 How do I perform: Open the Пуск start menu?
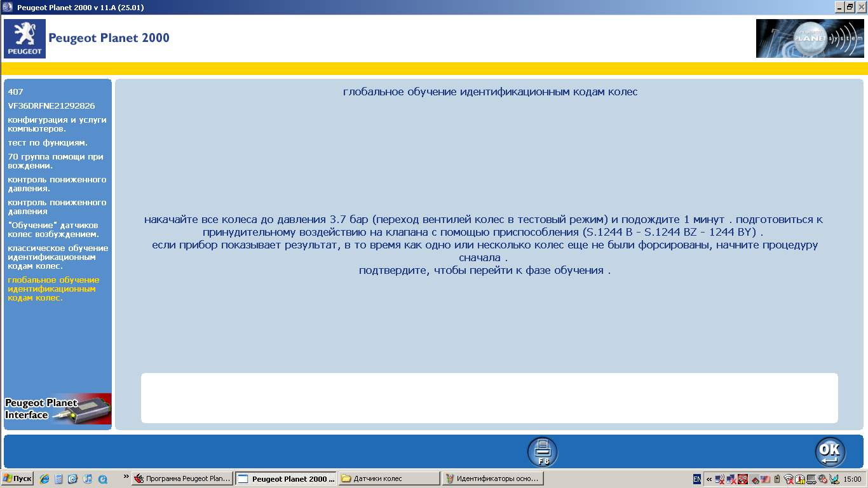17,478
